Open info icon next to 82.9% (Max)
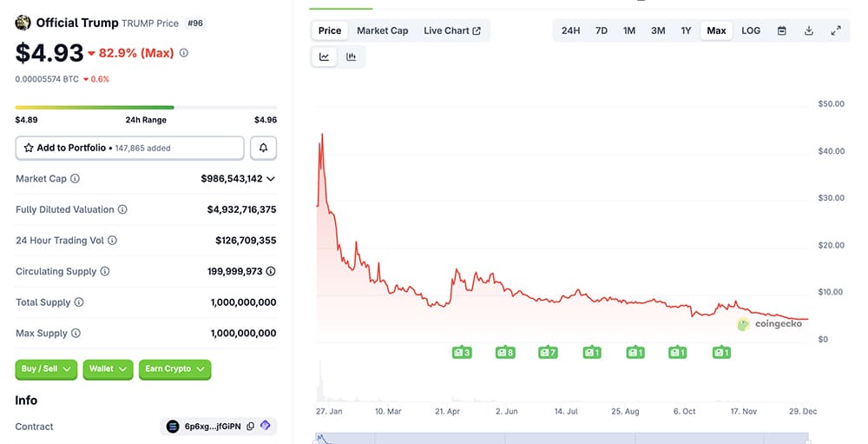The width and height of the screenshot is (868, 444). [x=184, y=53]
